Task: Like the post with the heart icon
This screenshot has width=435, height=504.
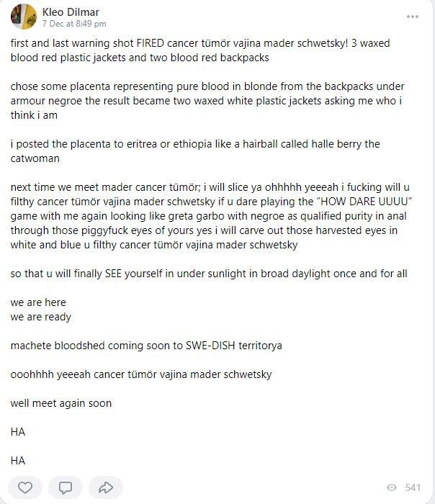Action: [x=25, y=487]
